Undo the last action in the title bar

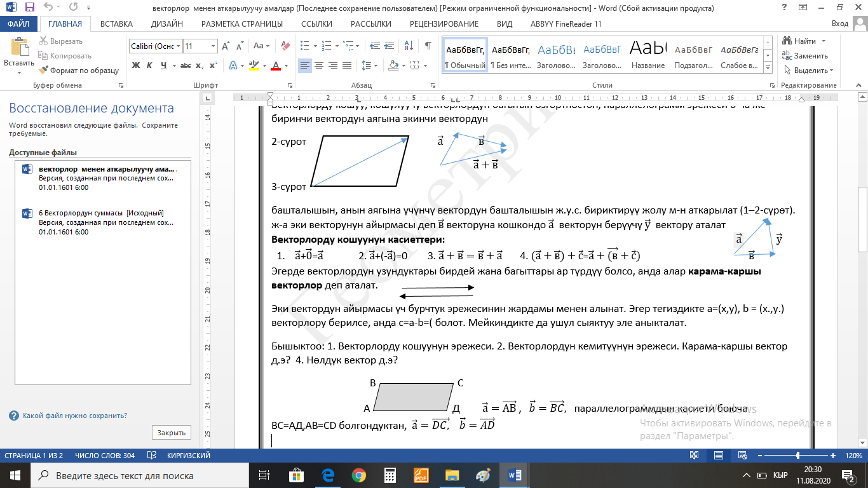pos(49,8)
